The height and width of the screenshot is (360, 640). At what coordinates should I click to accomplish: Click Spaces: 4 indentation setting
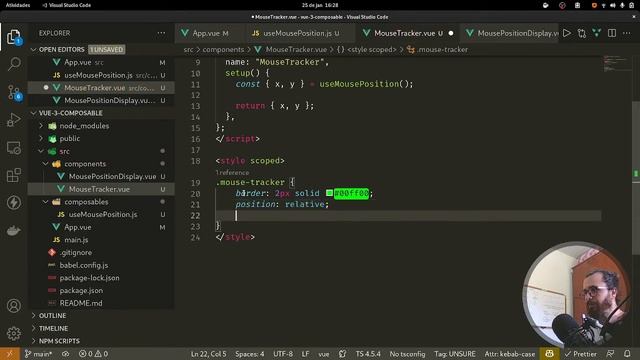(250, 354)
